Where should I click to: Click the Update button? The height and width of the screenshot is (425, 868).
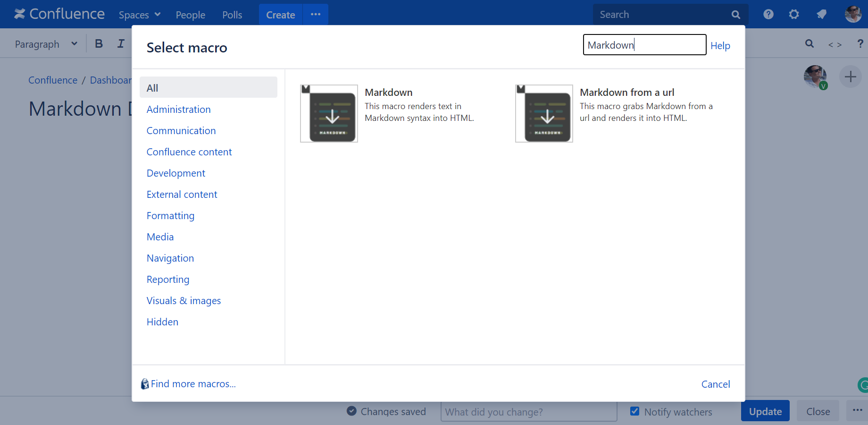pos(765,411)
